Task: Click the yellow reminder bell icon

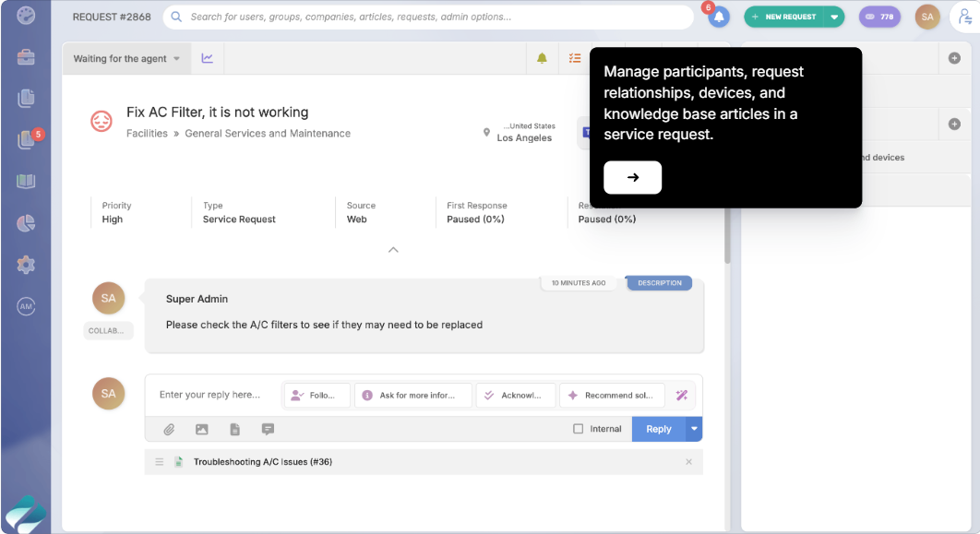Action: coord(542,58)
